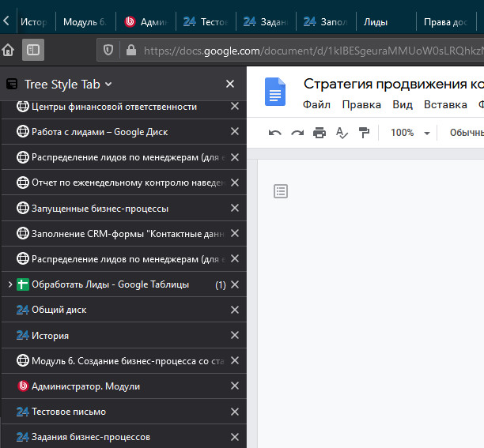Show the document outline icon
Image resolution: width=484 pixels, height=448 pixels.
(x=280, y=190)
